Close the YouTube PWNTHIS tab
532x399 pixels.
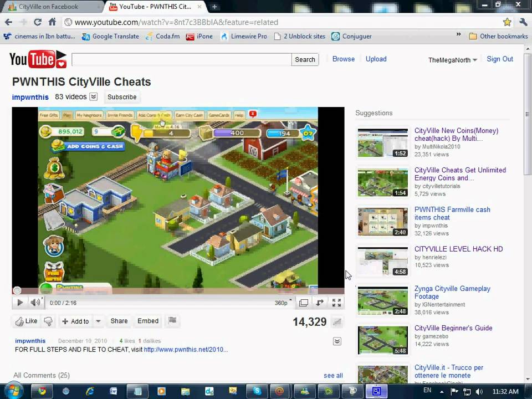coord(199,7)
